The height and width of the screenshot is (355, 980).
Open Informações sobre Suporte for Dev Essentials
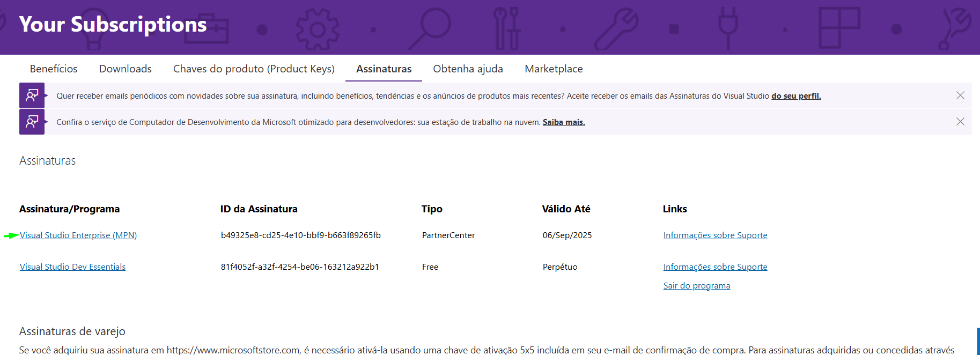tap(715, 267)
